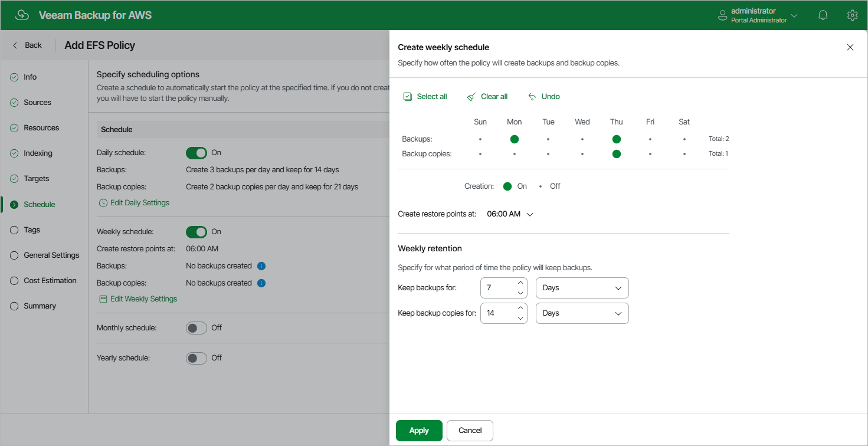
Task: Click info icon next to Backup copies row
Action: pos(261,283)
